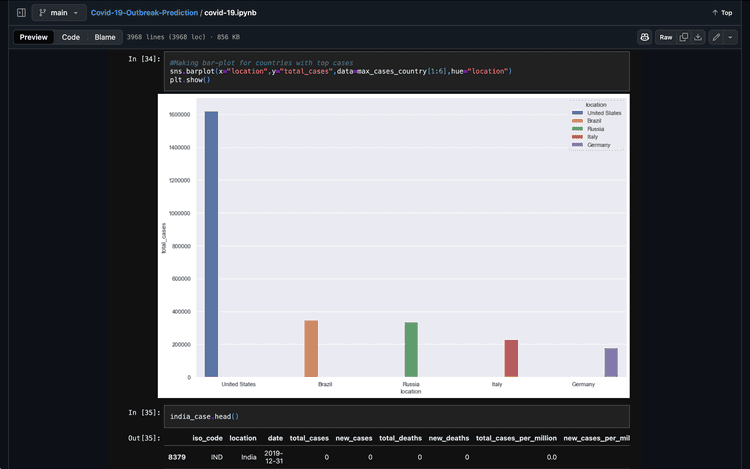
Task: Click the purple Germany bar in chart
Action: click(611, 362)
